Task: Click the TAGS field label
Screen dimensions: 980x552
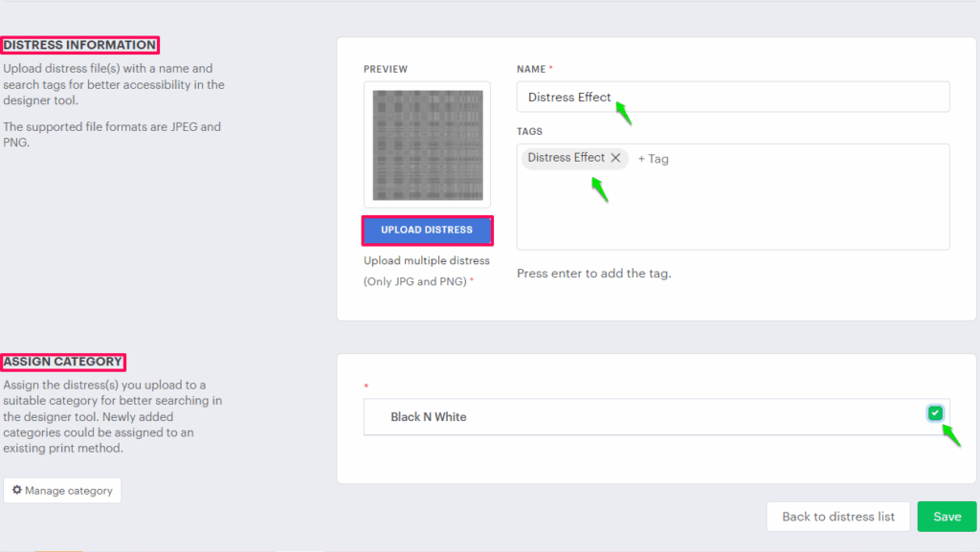Action: pos(529,131)
